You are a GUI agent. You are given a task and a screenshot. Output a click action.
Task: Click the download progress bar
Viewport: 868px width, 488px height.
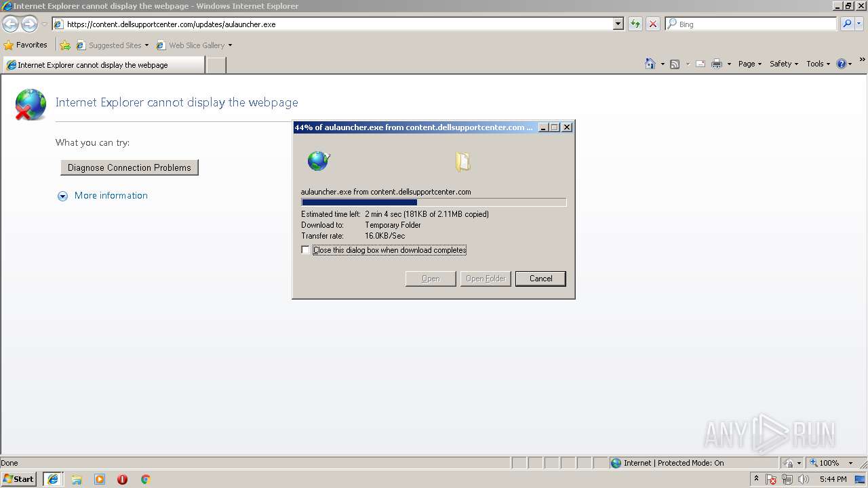433,202
